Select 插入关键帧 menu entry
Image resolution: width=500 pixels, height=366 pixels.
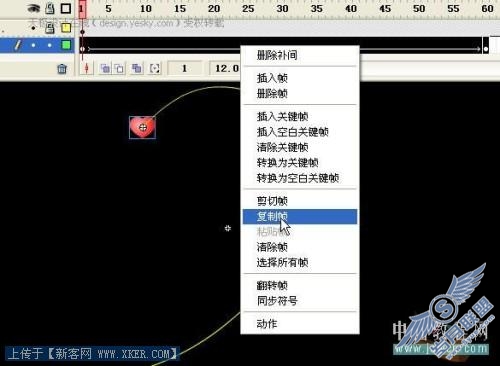282,116
